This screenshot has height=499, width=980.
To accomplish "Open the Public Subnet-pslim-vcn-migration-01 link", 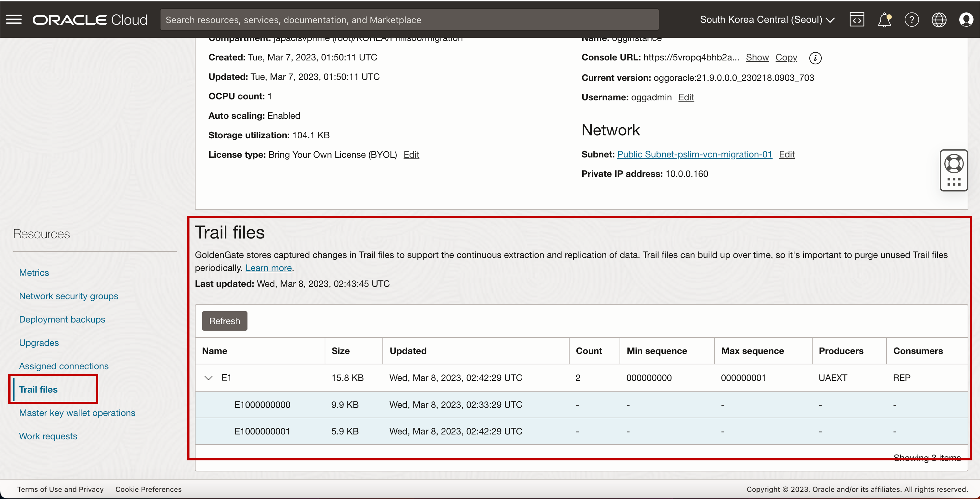I will pos(694,154).
